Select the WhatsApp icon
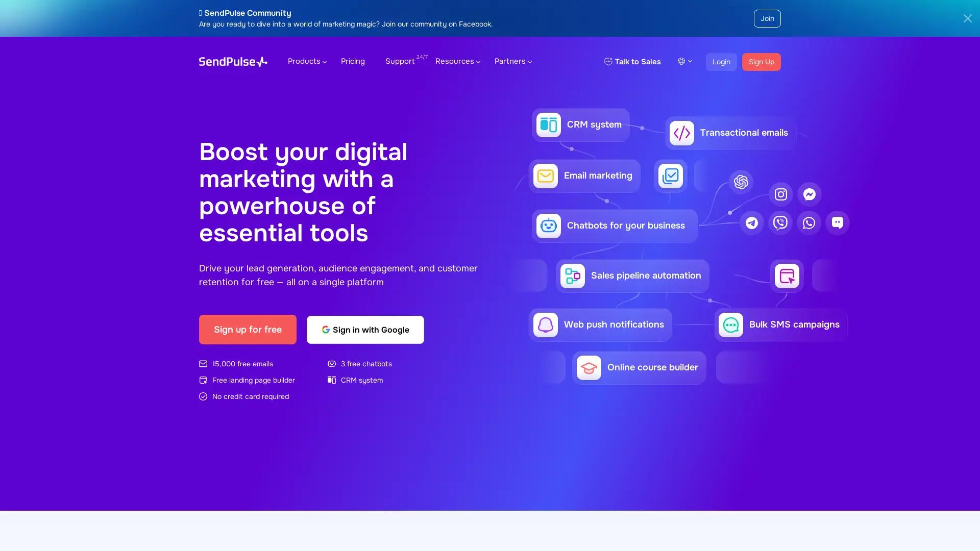 point(808,222)
